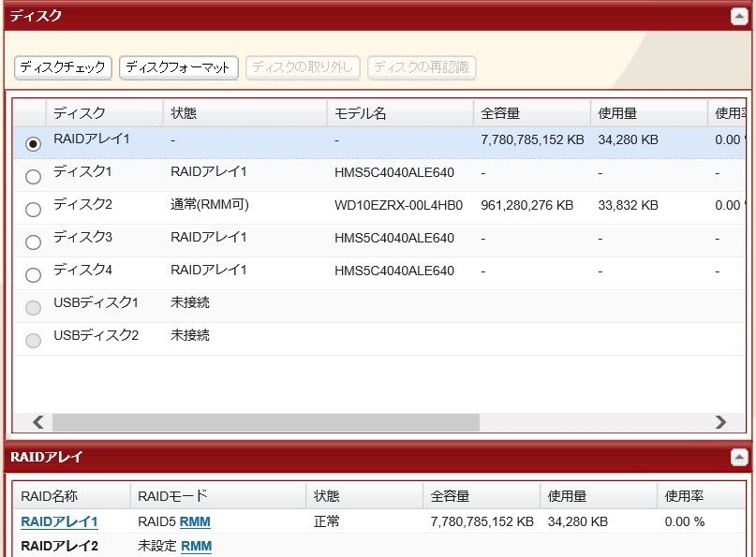Screen dimensions: 756x557
Task: Select the ディスク2 radio button
Action: pyautogui.click(x=33, y=209)
